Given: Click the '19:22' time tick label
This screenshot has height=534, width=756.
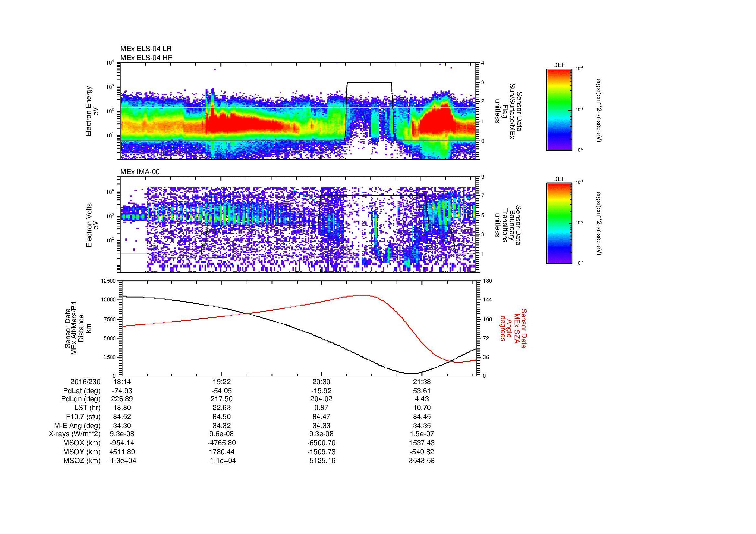Looking at the screenshot, I should [x=222, y=382].
